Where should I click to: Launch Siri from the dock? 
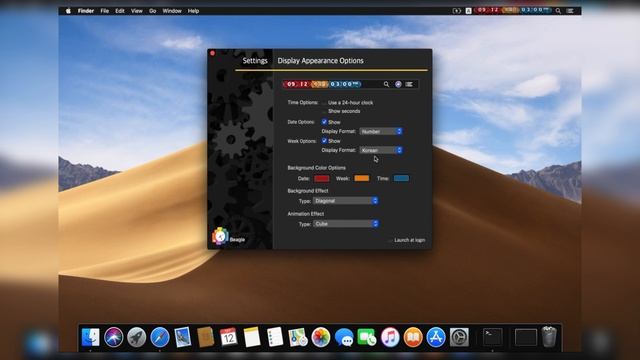(x=113, y=338)
